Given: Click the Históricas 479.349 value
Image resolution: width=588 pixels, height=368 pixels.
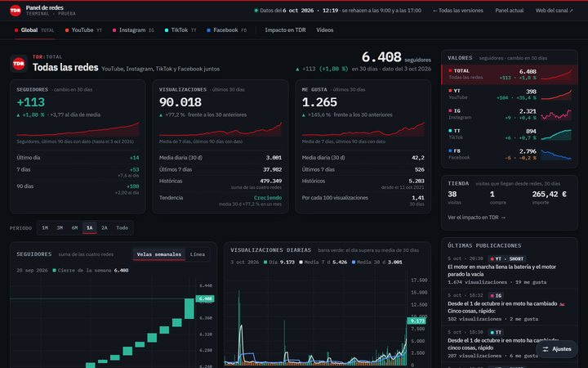Looking at the screenshot, I should coord(271,181).
